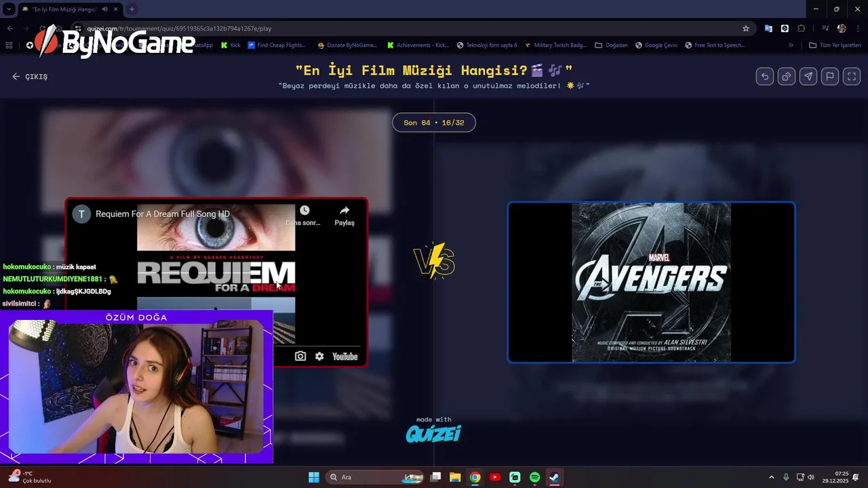868x488 pixels.
Task: Click the Paylaş share arrow on video
Action: tap(344, 216)
